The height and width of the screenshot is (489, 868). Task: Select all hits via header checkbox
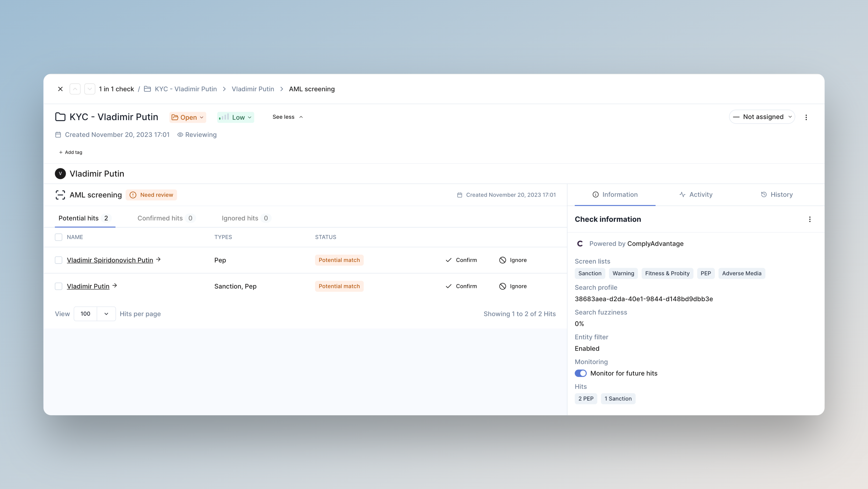click(x=59, y=237)
